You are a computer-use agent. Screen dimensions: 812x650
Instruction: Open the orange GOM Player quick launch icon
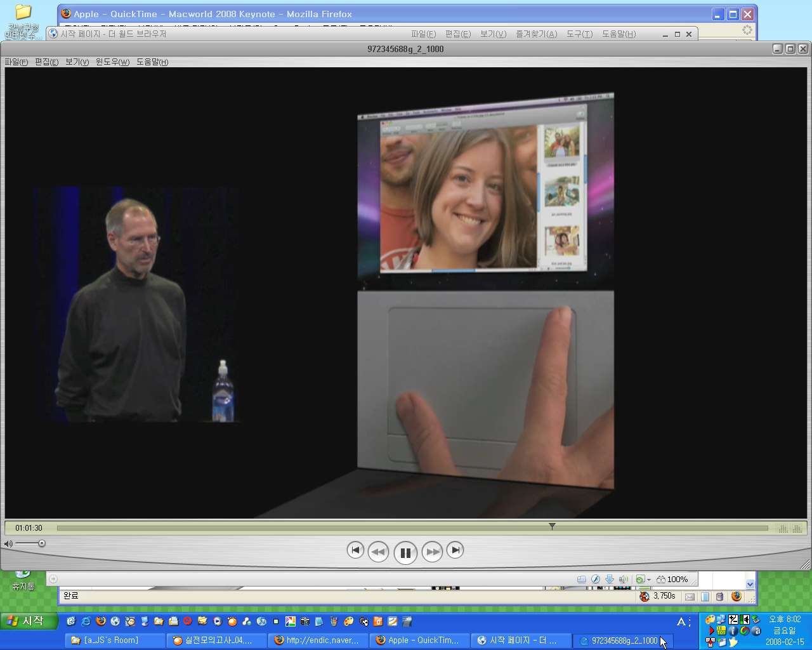click(233, 621)
